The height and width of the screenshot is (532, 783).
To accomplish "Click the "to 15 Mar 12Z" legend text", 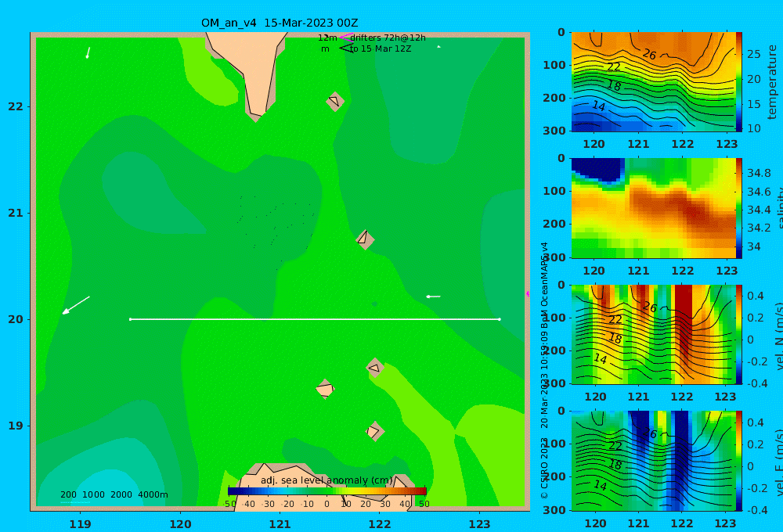I will tap(381, 49).
